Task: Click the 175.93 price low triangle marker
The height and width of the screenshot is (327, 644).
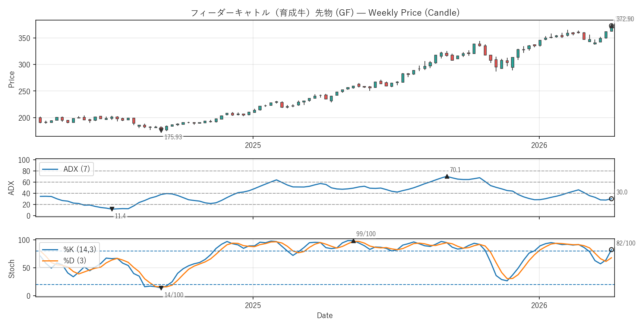Action: pos(161,130)
